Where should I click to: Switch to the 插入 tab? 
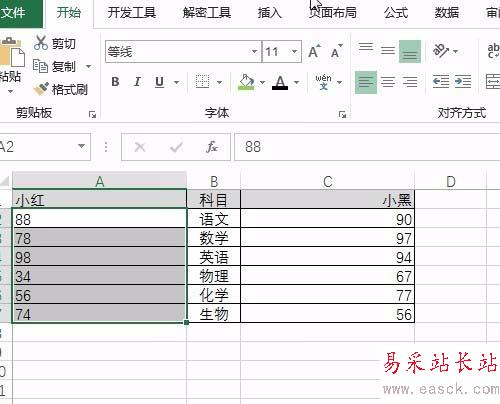point(270,13)
